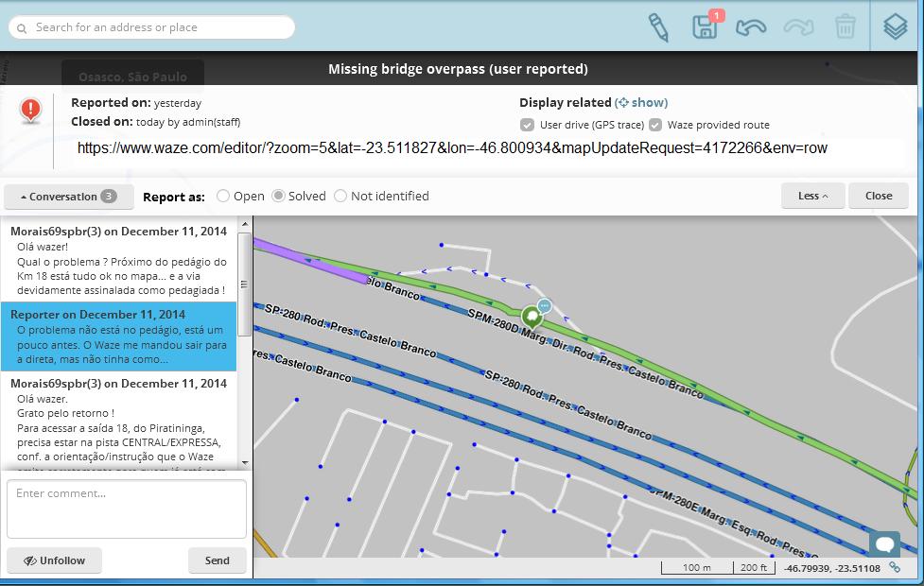
Task: Click the conversation scrollbar thumb
Action: point(245,284)
